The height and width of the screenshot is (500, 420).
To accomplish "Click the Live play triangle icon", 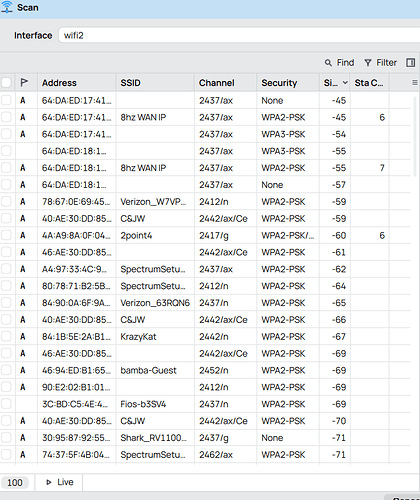I will tap(49, 482).
